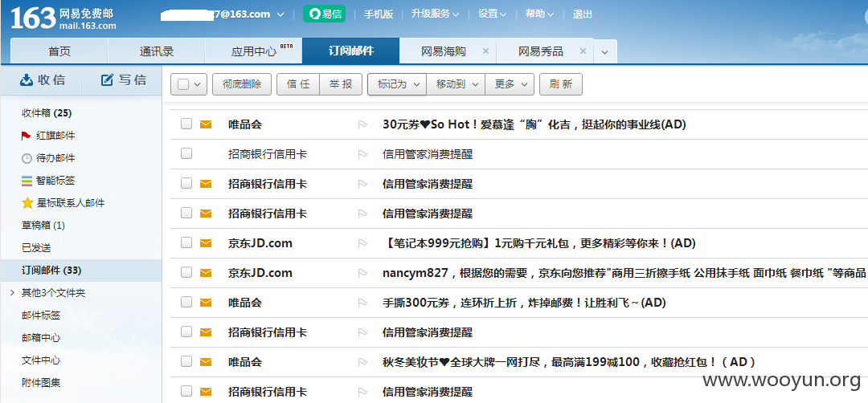
Task: Switch to the 网易海购 tab
Action: point(444,51)
